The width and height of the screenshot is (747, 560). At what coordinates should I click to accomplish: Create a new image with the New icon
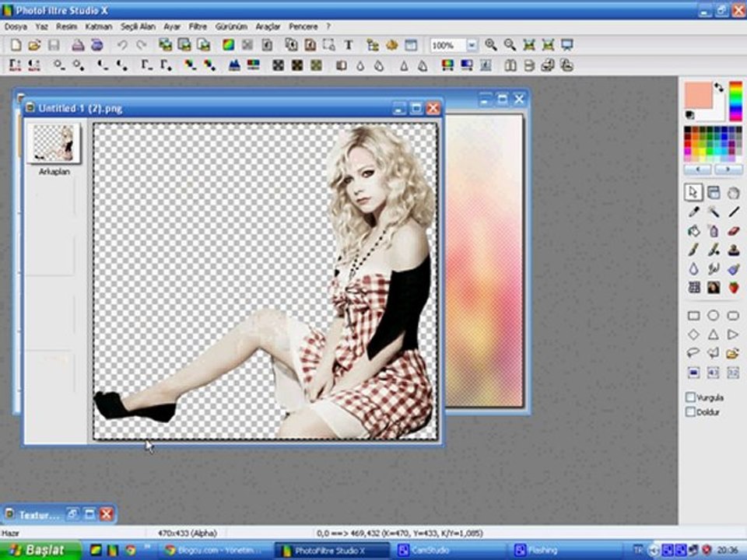click(16, 45)
